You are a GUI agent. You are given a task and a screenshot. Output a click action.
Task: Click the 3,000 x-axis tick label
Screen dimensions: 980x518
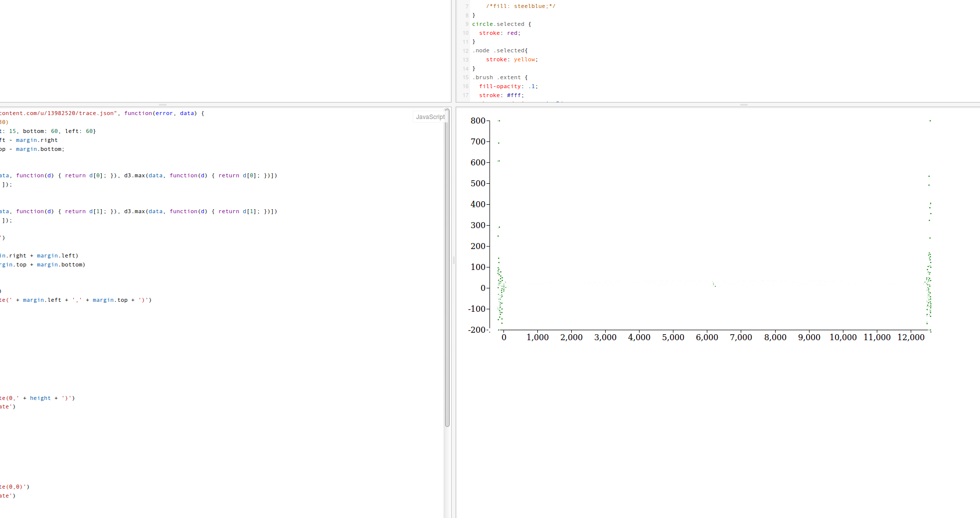point(605,337)
